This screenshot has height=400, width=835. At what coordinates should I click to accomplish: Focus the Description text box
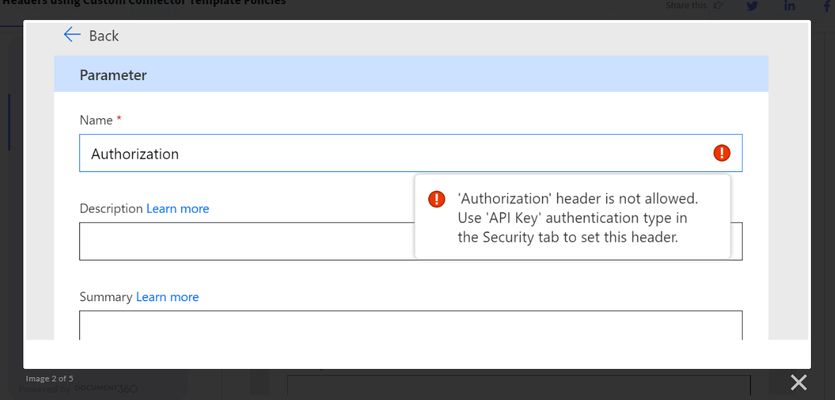click(411, 241)
